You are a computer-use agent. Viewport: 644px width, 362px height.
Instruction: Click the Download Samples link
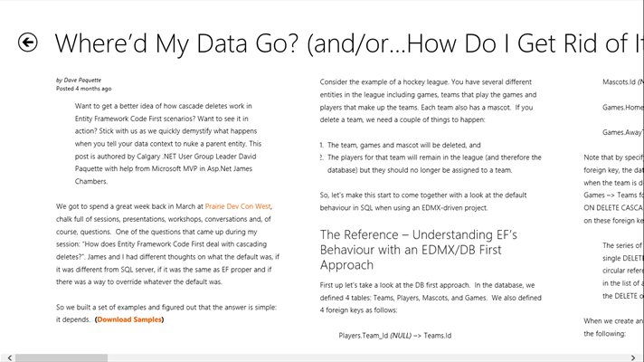click(x=130, y=319)
